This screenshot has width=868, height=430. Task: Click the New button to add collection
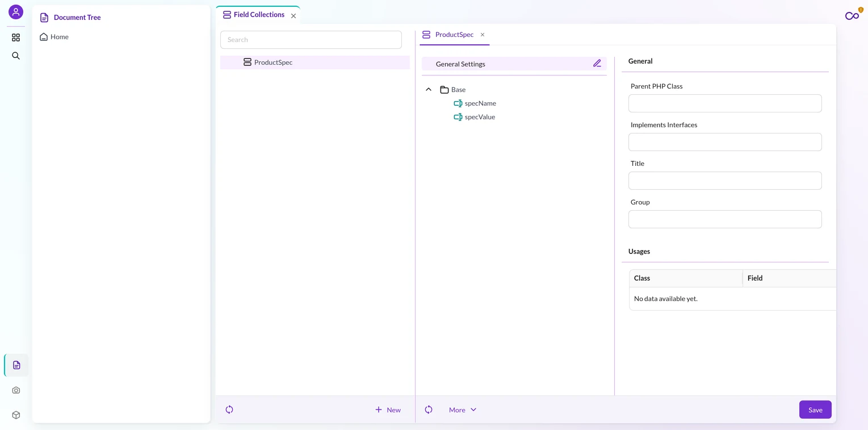pyautogui.click(x=388, y=410)
